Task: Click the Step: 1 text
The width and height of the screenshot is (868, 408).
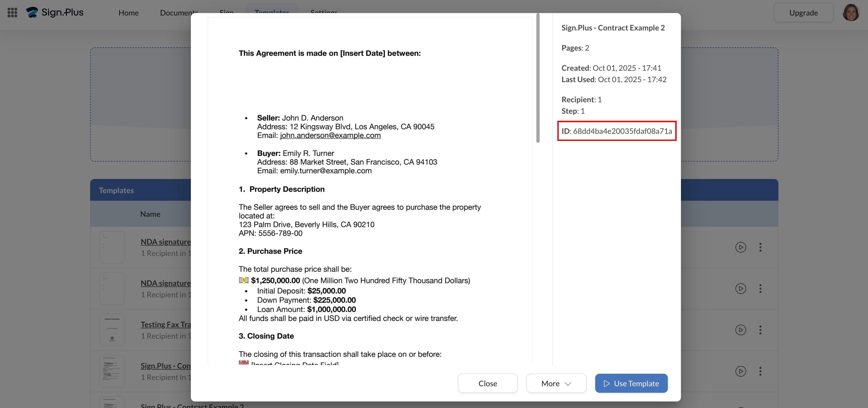Action: tap(573, 111)
